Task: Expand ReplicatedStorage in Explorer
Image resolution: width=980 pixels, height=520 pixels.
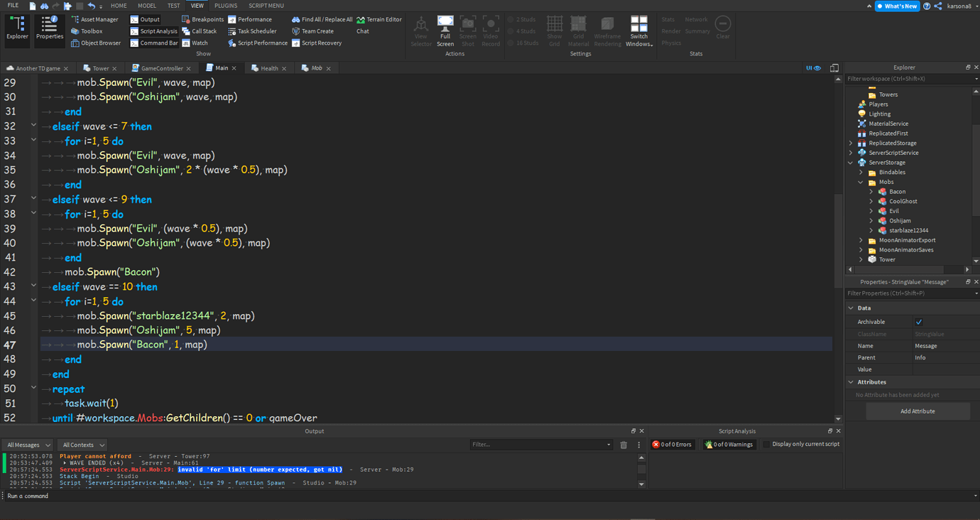Action: (851, 143)
